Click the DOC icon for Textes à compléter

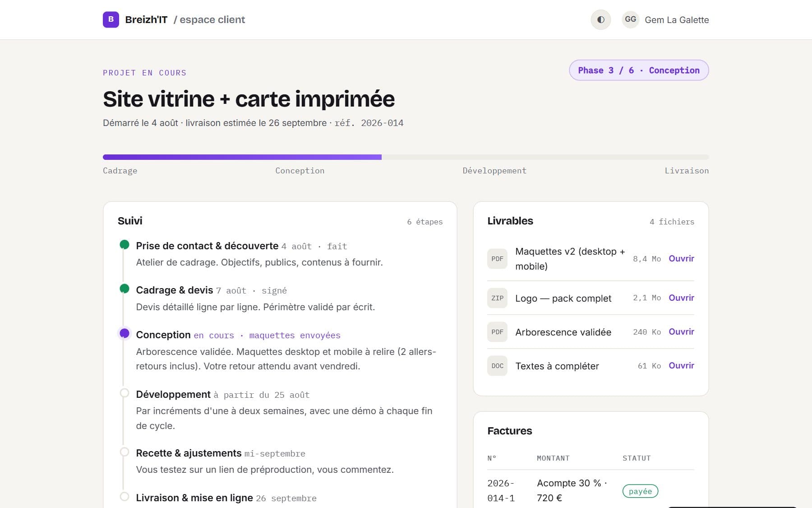497,366
